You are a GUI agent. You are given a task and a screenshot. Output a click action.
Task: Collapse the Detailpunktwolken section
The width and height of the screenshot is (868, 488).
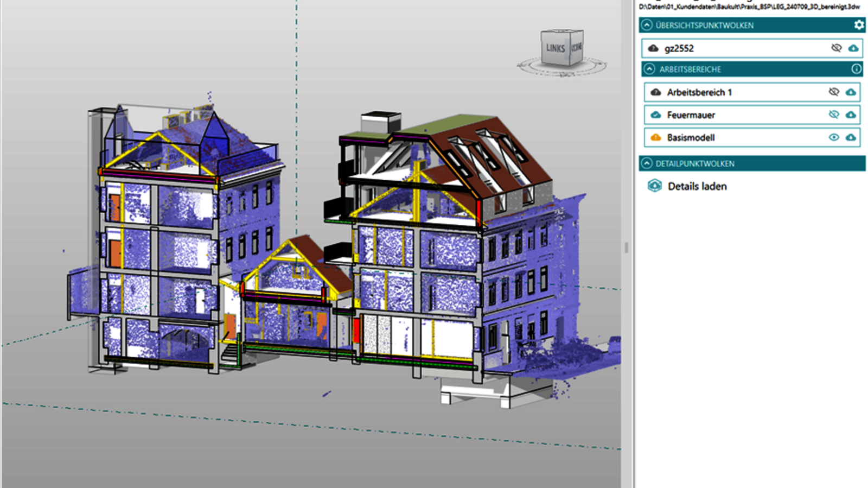tap(647, 163)
